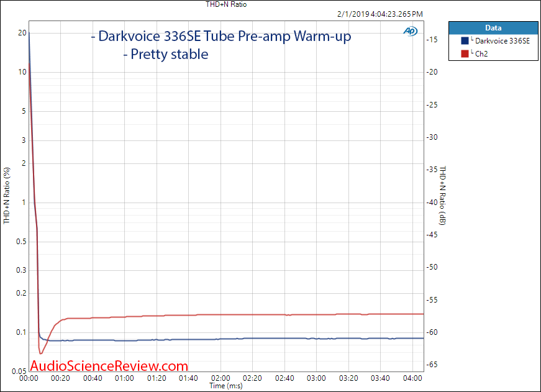Click the -55 dB right axis label

(x=432, y=300)
